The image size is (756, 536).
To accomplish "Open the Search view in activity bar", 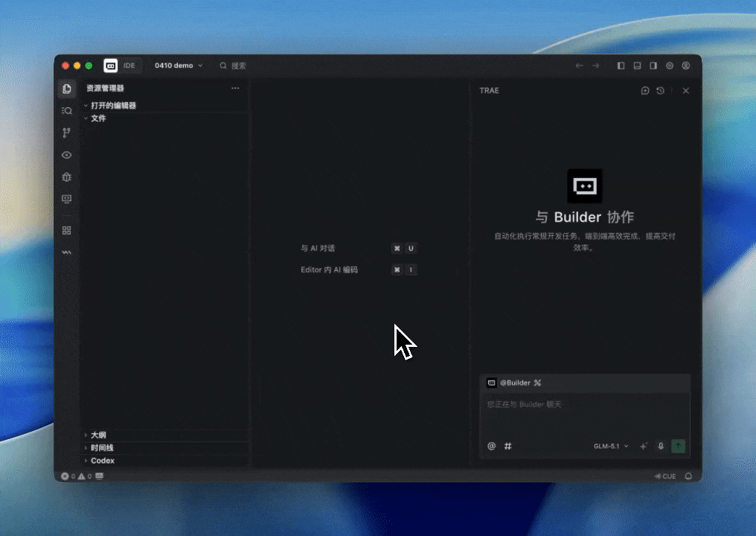I will [x=66, y=110].
